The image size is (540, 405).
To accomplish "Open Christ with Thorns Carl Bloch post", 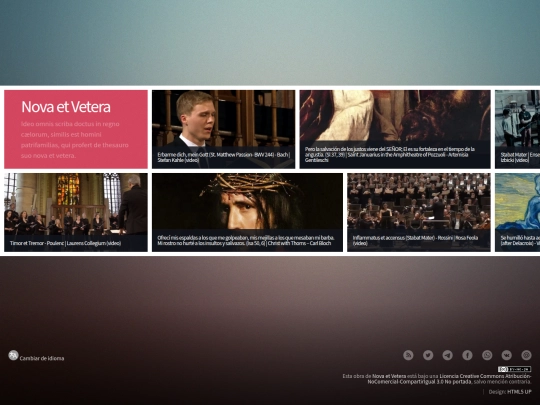I will (x=247, y=212).
